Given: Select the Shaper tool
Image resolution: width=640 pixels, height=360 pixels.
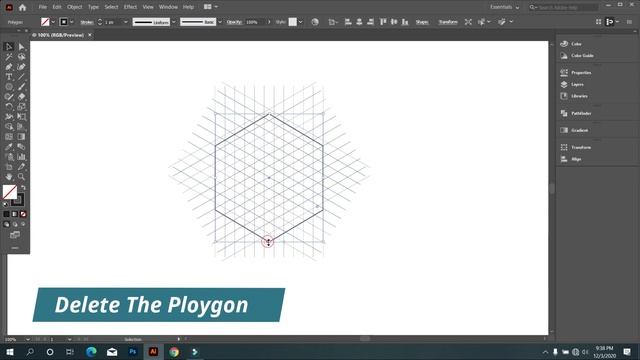Looking at the screenshot, I should (x=9, y=97).
